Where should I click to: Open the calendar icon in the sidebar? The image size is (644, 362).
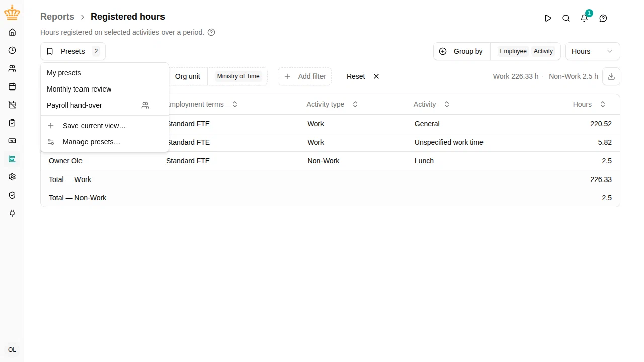tap(12, 86)
